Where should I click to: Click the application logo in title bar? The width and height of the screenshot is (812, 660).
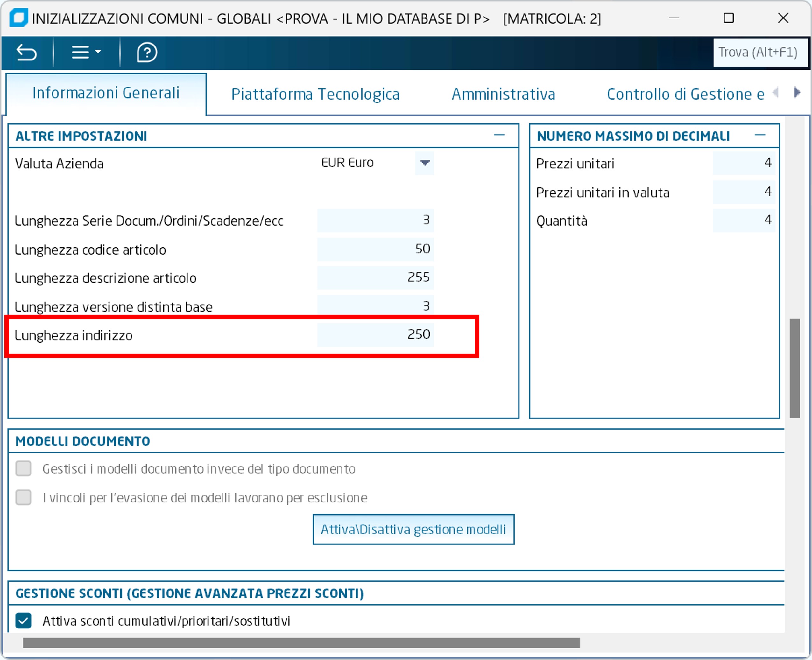point(18,18)
